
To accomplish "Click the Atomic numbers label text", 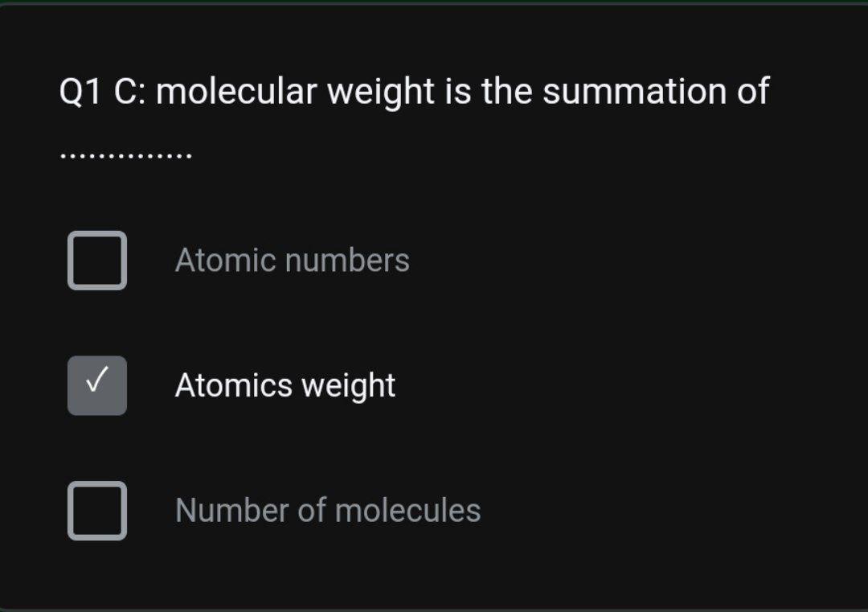I will click(293, 260).
